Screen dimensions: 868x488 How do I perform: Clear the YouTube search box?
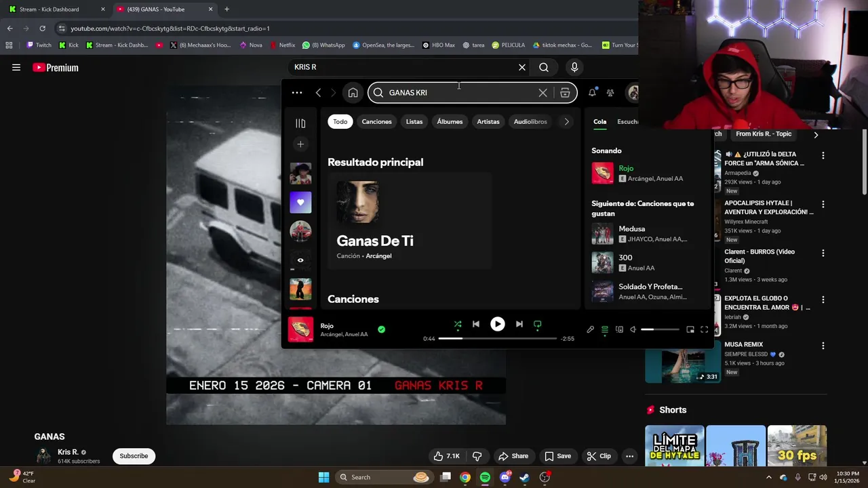521,67
